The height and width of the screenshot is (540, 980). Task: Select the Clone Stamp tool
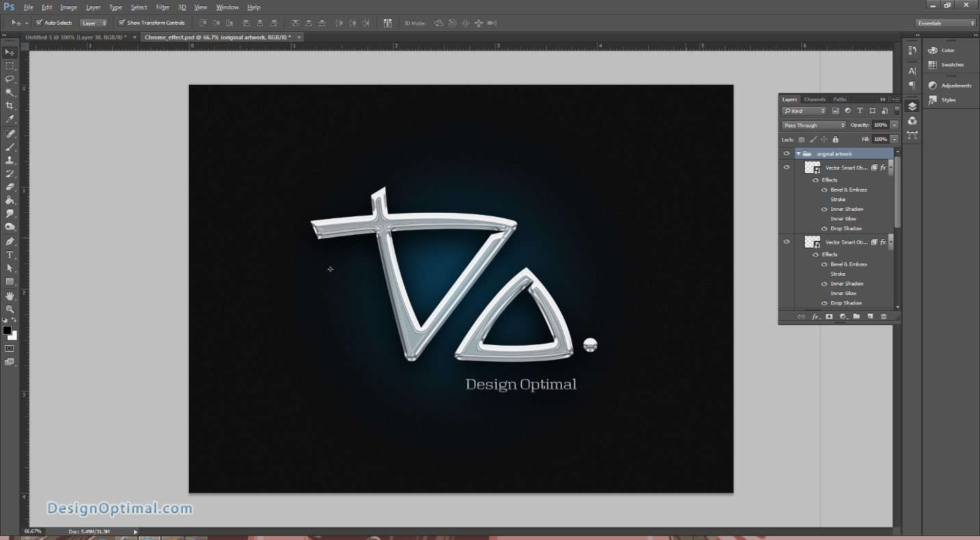10,160
